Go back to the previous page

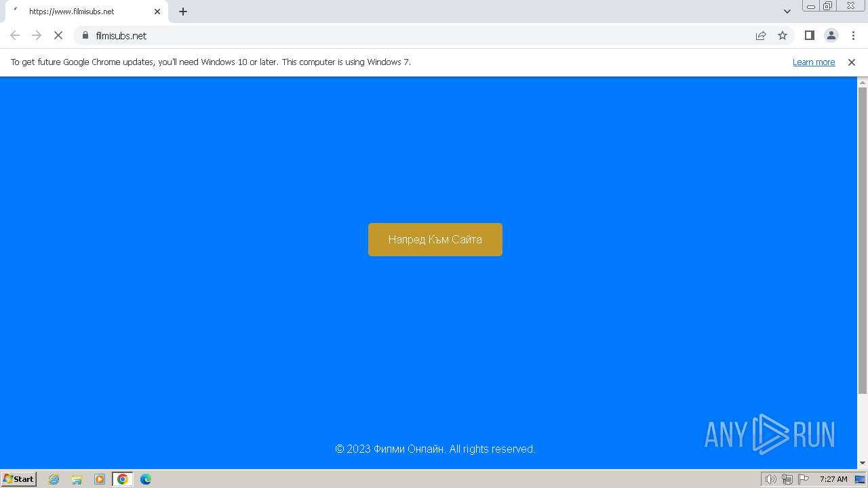click(x=15, y=35)
